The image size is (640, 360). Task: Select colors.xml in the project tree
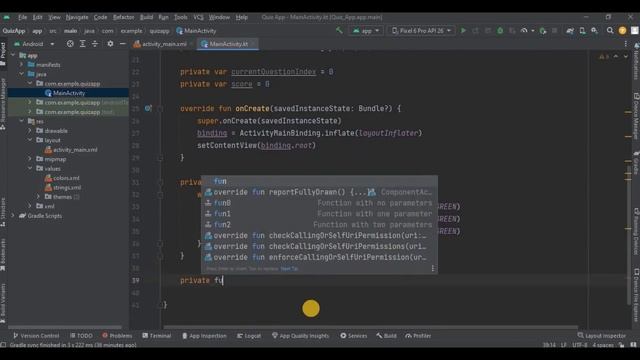point(62,178)
